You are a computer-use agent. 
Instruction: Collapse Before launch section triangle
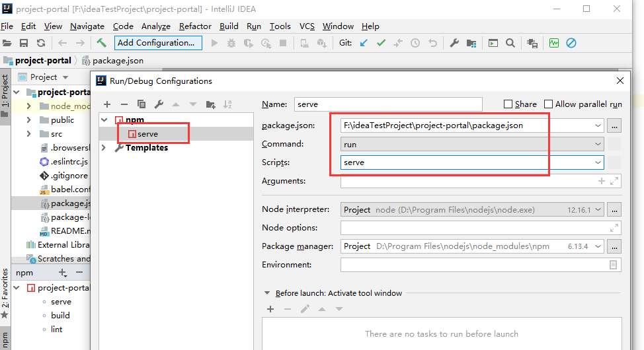(x=267, y=293)
